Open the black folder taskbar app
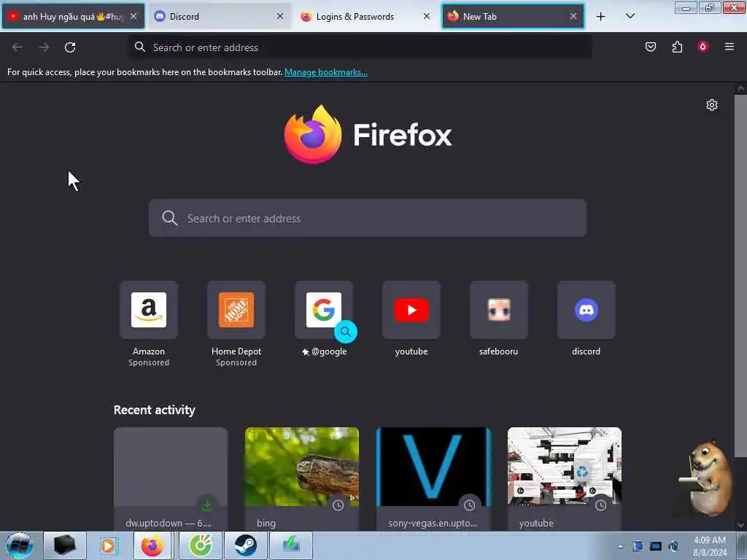The width and height of the screenshot is (747, 560). [x=65, y=545]
